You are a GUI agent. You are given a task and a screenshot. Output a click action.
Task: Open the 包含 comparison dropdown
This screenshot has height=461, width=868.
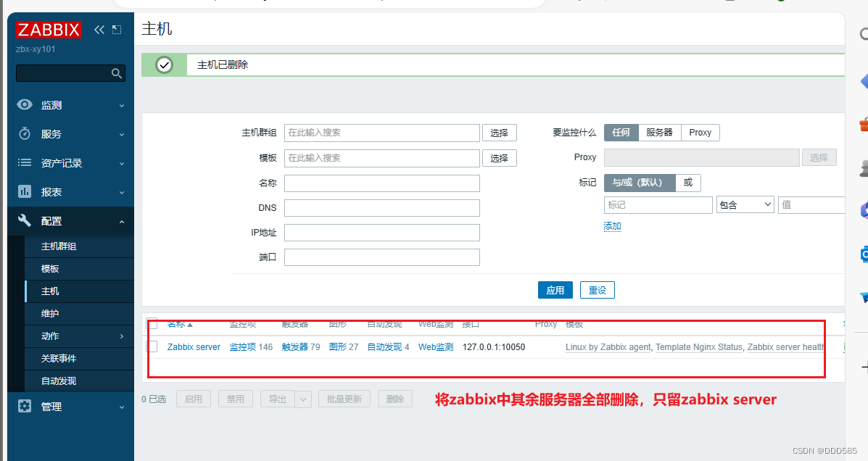[x=745, y=205]
